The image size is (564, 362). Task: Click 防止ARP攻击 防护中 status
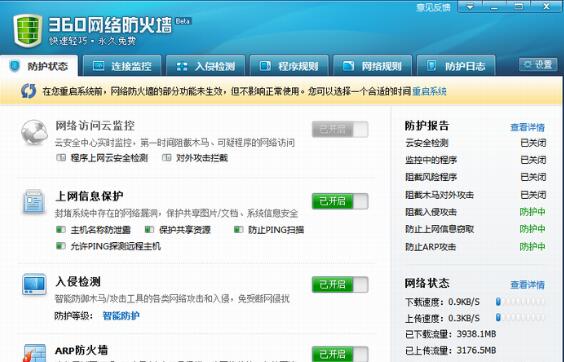533,246
